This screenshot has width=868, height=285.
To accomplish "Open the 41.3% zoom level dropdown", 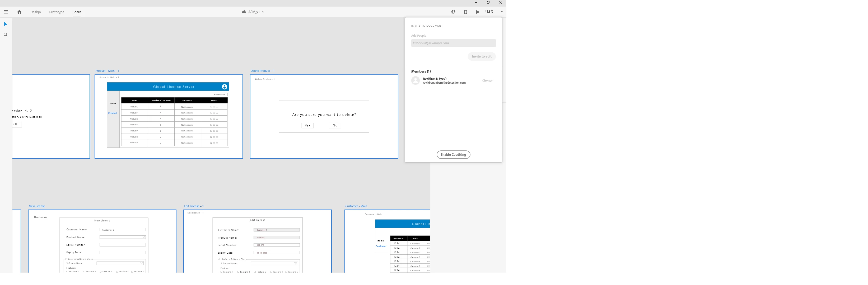I will tap(502, 12).
